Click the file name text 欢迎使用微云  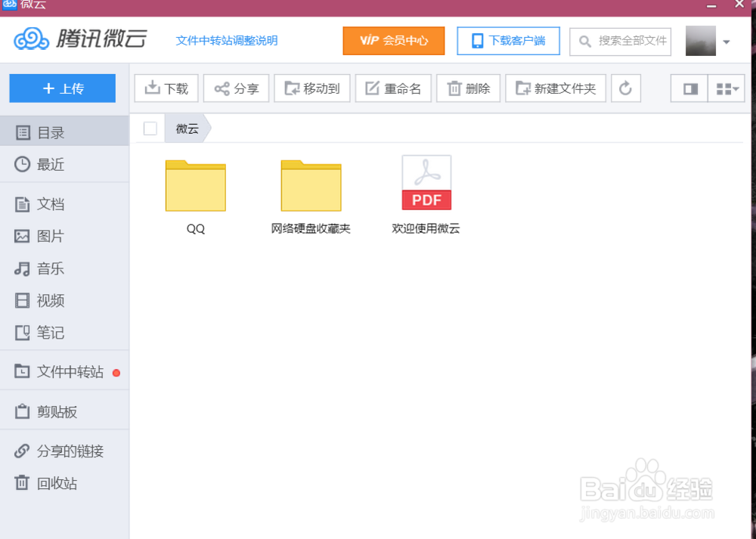click(426, 228)
